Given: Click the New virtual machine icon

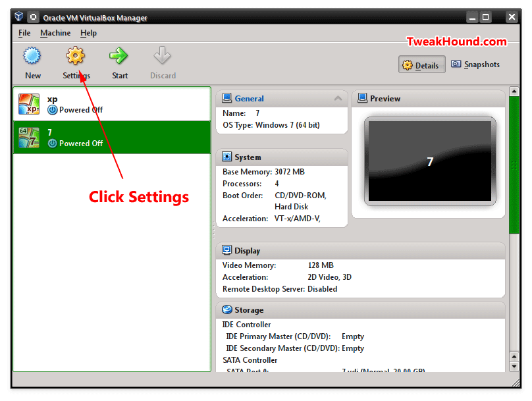Looking at the screenshot, I should pos(32,55).
